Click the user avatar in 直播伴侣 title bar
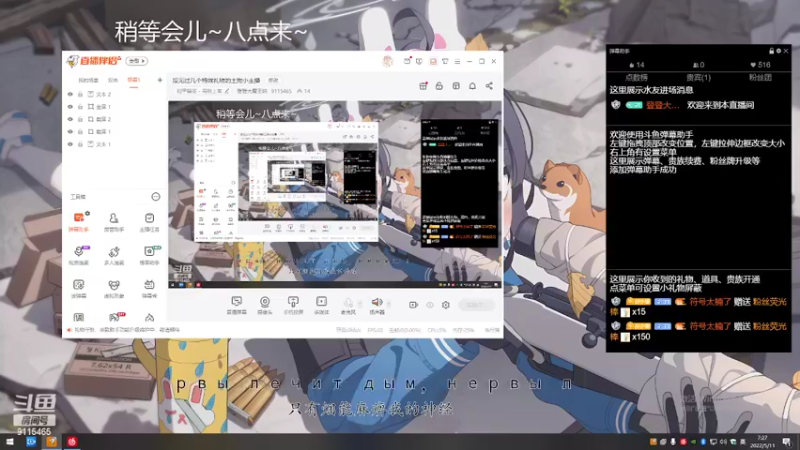Screen dimensions: 800x450 click(x=388, y=61)
